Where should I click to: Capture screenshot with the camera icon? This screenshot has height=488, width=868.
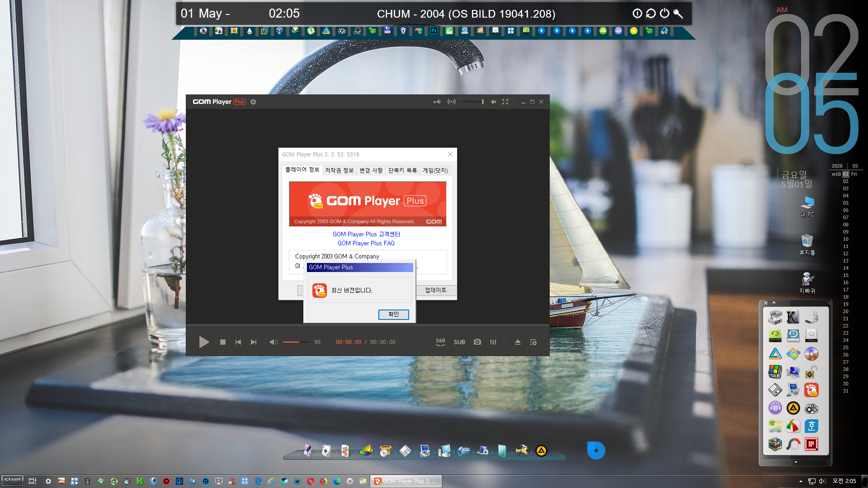pos(477,342)
